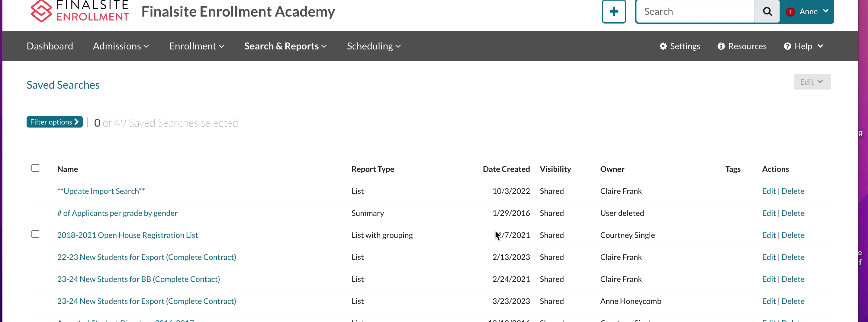
Task: Check the 2018-2021 Open House row checkbox
Action: pyautogui.click(x=35, y=234)
